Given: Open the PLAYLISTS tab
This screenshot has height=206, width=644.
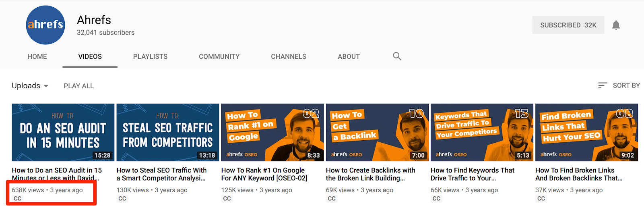Looking at the screenshot, I should [150, 56].
